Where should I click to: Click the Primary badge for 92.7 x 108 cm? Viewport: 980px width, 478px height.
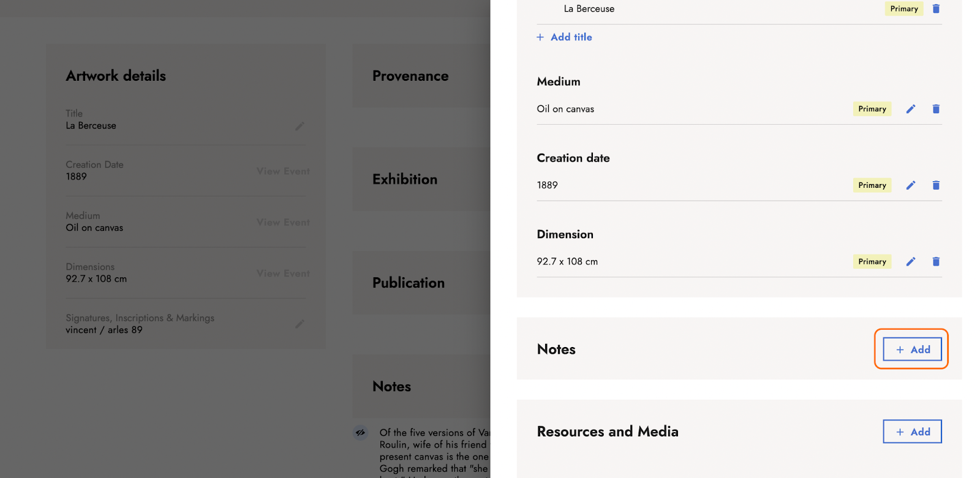point(872,262)
